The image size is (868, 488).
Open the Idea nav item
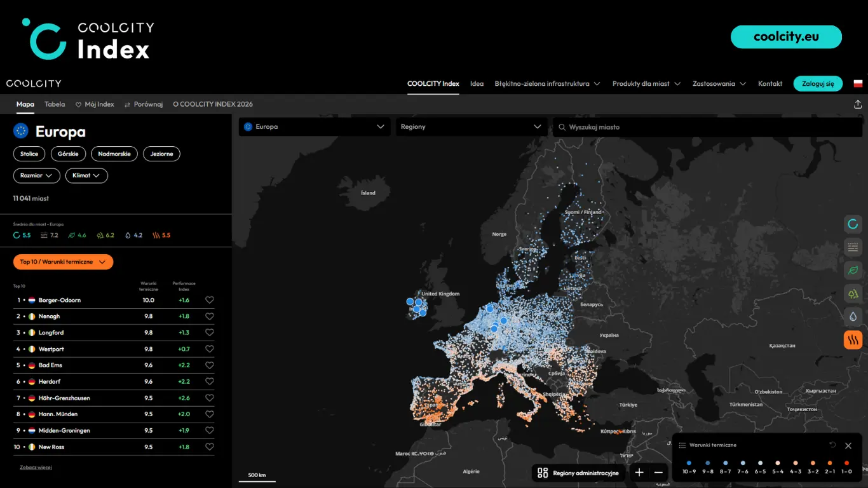pos(477,83)
